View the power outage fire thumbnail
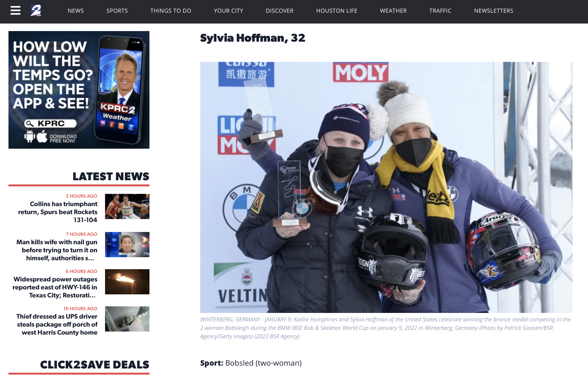588x376 pixels. (127, 282)
